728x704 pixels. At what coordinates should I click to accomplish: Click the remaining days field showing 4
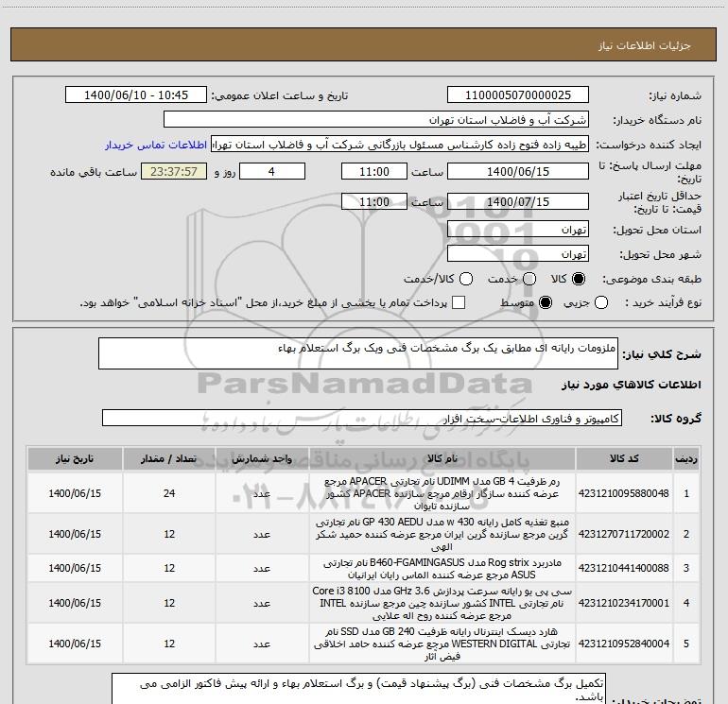[272, 171]
